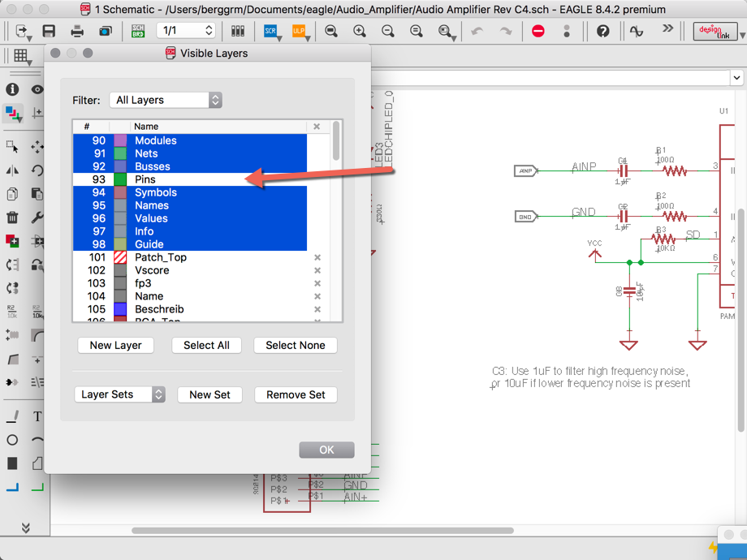This screenshot has width=747, height=560.
Task: Open the Filter All Layers dropdown
Action: [166, 100]
